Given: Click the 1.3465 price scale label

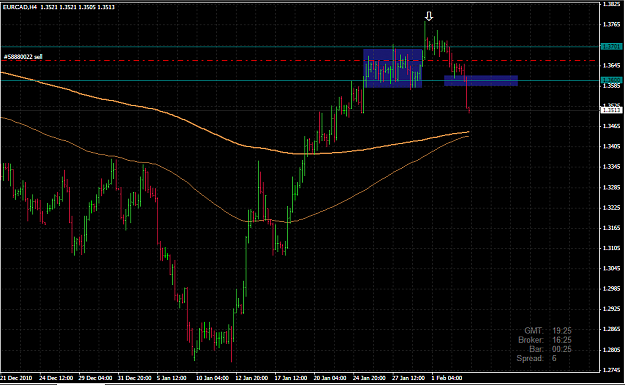Looking at the screenshot, I should (x=611, y=126).
